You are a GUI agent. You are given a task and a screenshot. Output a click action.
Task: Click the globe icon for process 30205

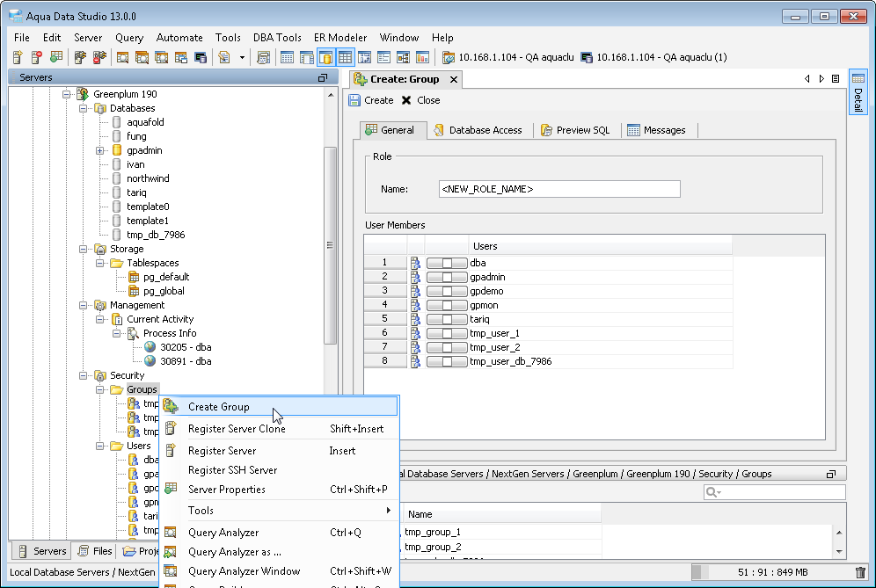click(x=150, y=347)
